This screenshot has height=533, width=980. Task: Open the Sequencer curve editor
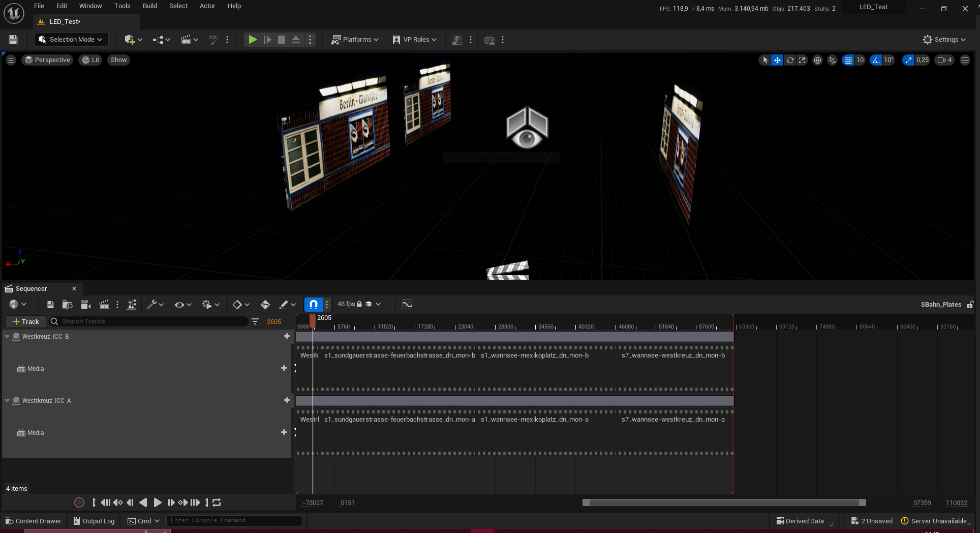[x=407, y=305]
